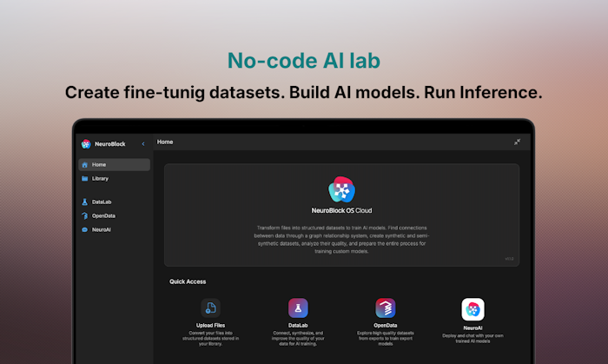Click the Library folder icon in sidebar
Viewport: 608px width, 364px height.
click(x=85, y=179)
